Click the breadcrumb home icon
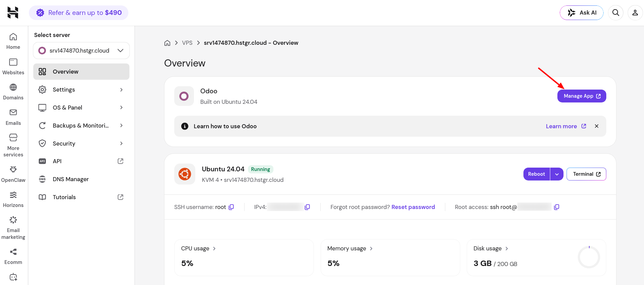This screenshot has height=285, width=644. click(x=167, y=43)
